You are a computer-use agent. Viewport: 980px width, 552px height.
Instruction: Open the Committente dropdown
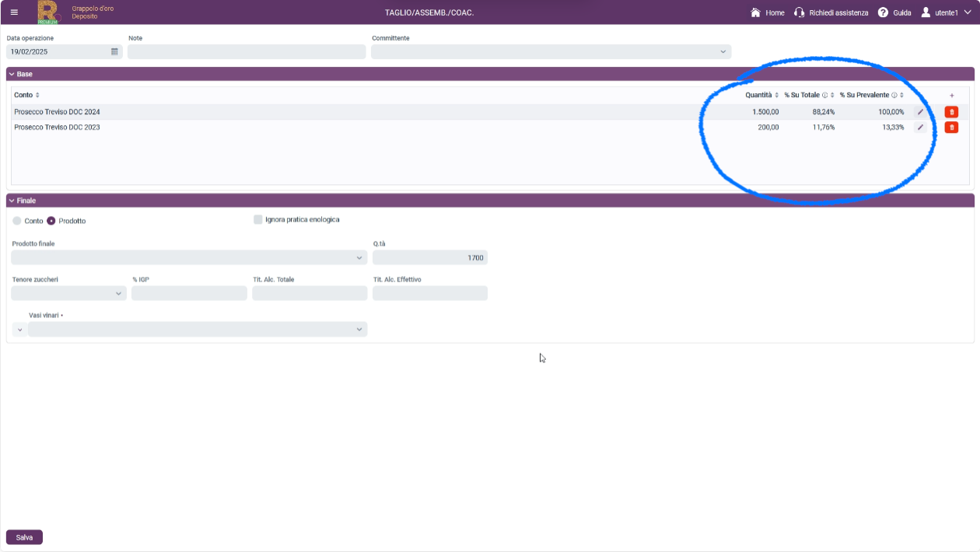point(551,51)
